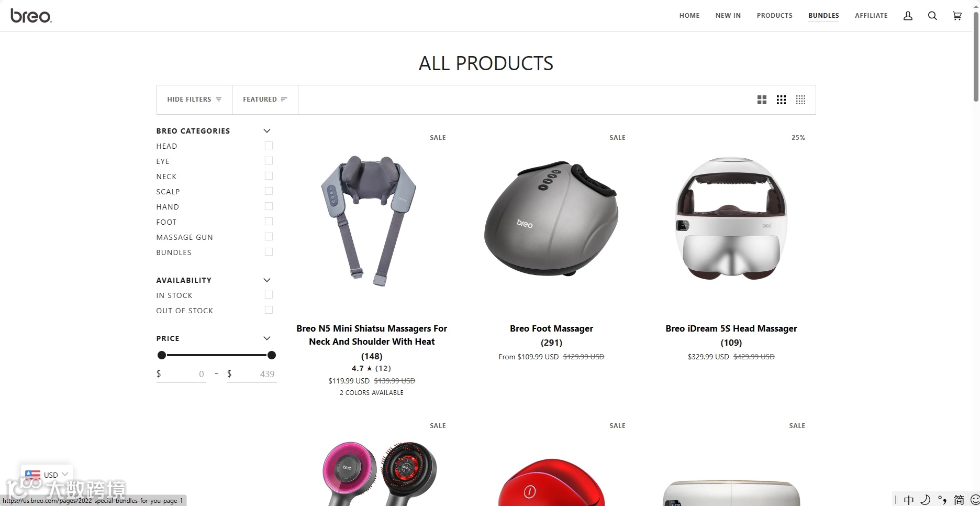980x506 pixels.
Task: Click HIDE FILTERS button
Action: pos(194,100)
